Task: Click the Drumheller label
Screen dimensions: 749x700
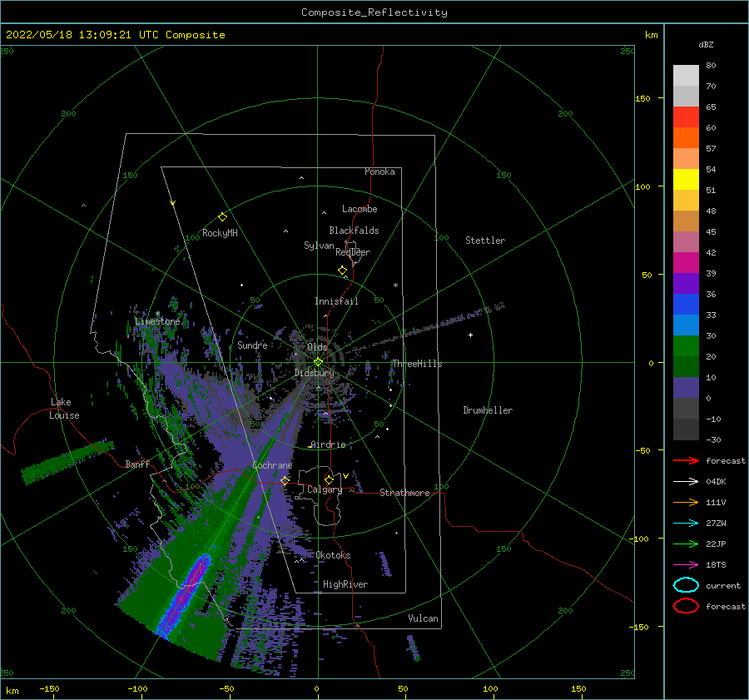Action: 488,410
